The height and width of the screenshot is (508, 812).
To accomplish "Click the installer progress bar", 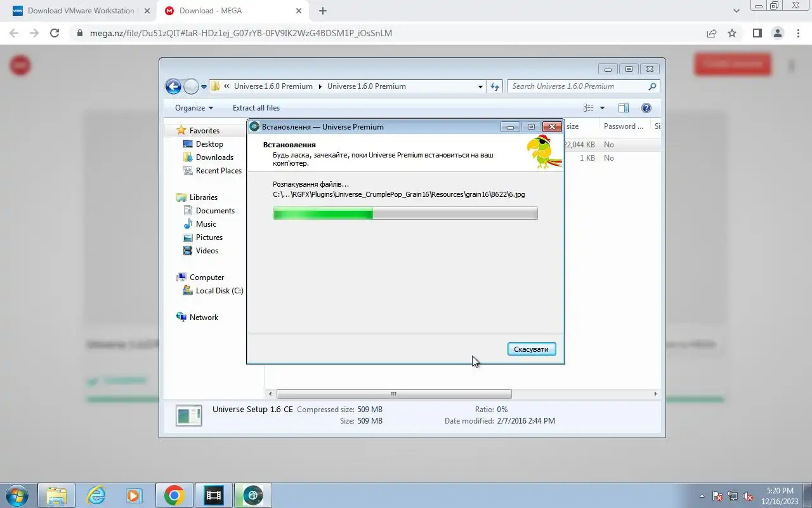I will point(405,213).
